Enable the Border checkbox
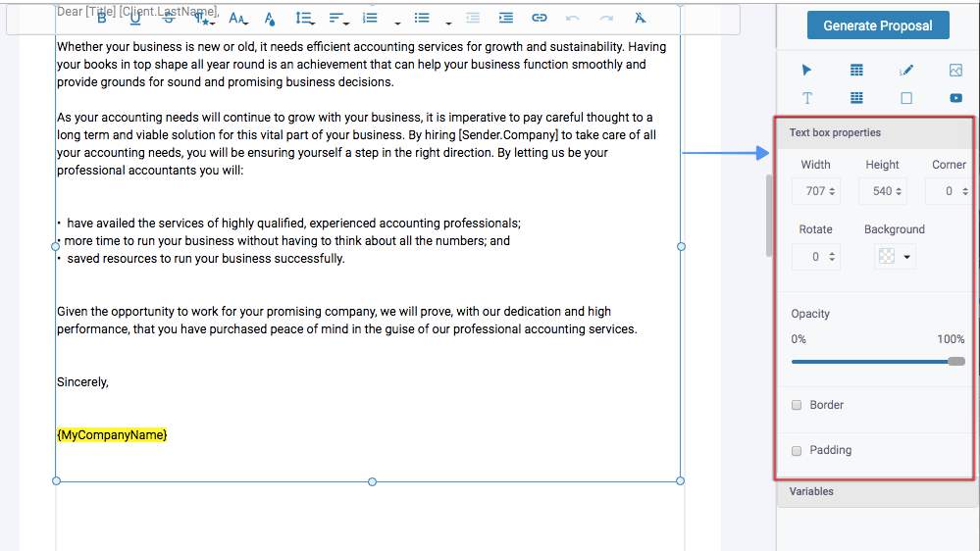Screen dimensions: 980x551 pos(797,405)
